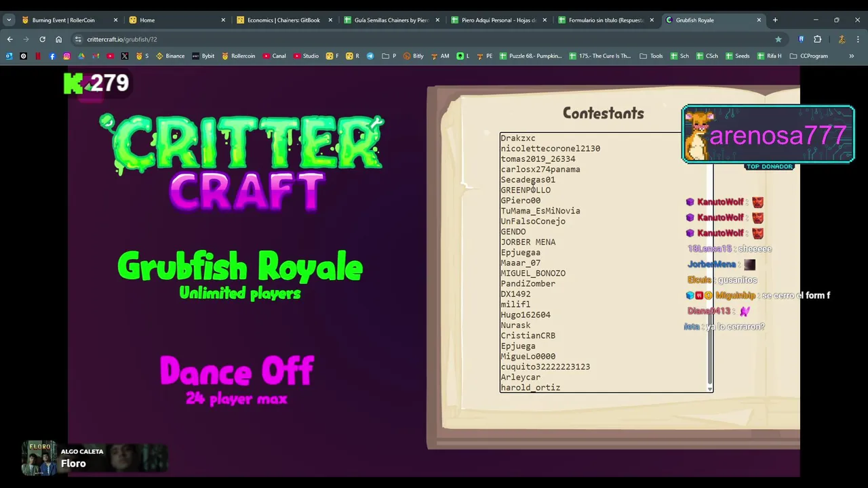Image resolution: width=868 pixels, height=488 pixels.
Task: Open the Binance bookmark
Action: click(170, 56)
